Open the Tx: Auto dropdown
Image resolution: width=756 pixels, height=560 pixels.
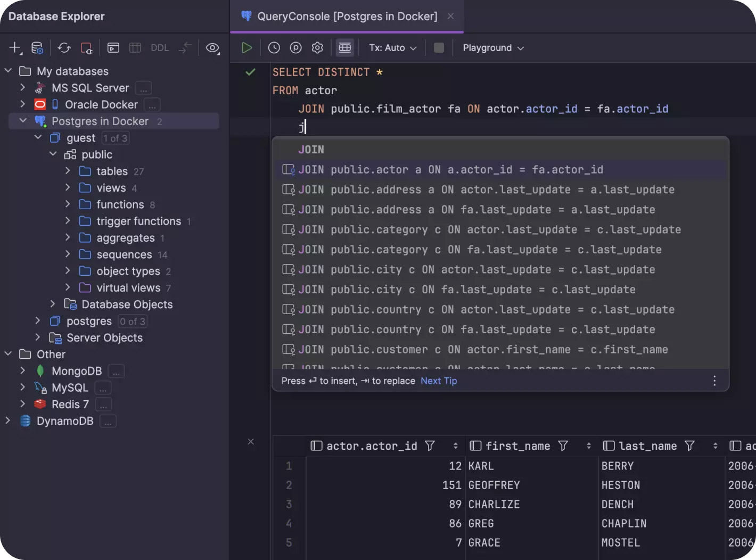click(x=393, y=48)
